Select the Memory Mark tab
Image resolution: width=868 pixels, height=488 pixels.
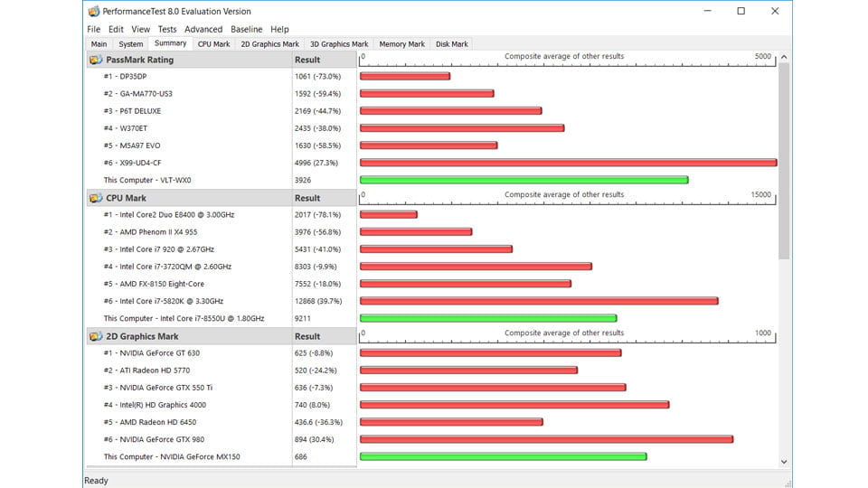coord(401,43)
